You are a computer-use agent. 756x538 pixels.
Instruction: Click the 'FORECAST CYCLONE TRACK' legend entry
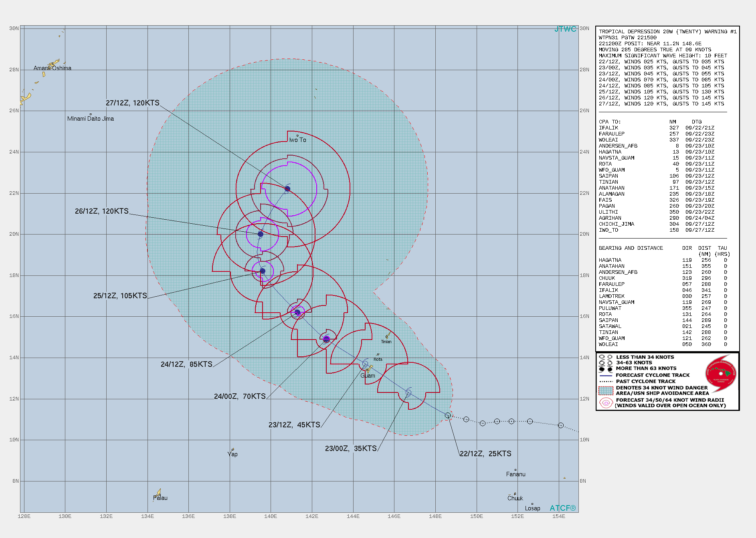653,375
